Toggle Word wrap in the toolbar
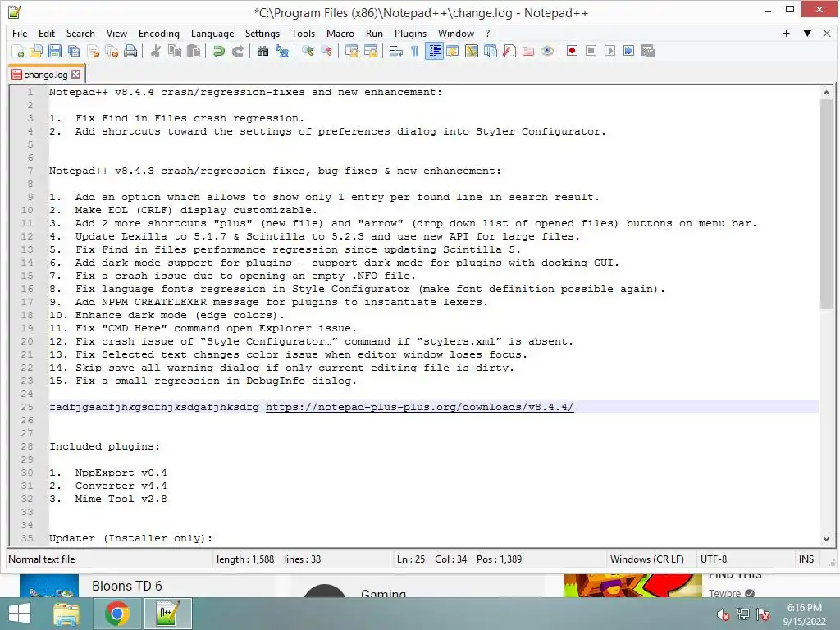Image resolution: width=840 pixels, height=630 pixels. (x=396, y=51)
